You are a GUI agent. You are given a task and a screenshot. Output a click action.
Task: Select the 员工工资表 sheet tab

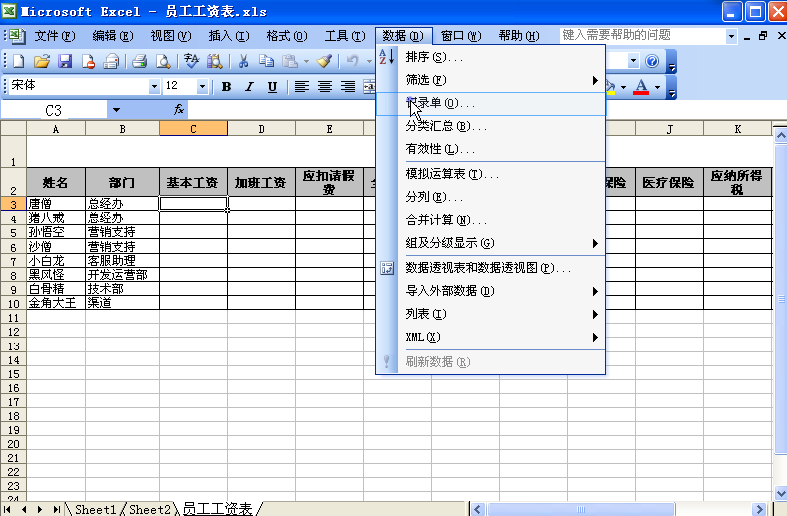(217, 509)
